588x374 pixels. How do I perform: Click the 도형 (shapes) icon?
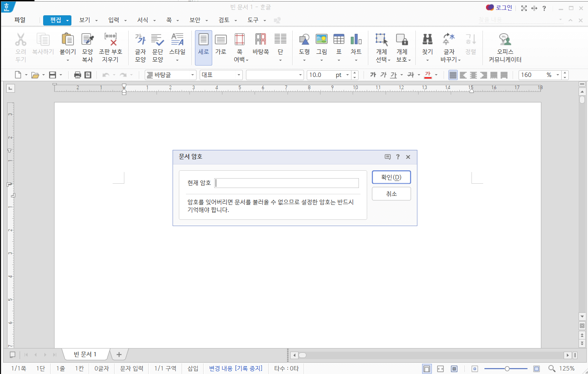[x=304, y=39]
